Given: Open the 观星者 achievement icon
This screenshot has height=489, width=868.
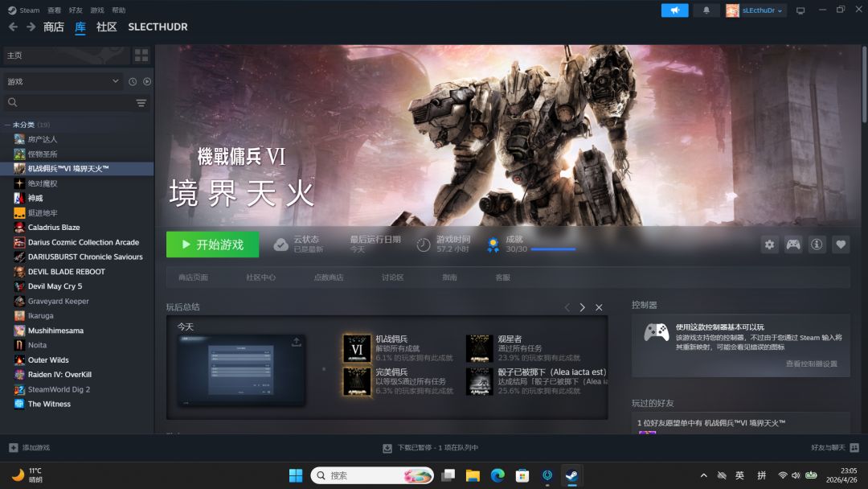Looking at the screenshot, I should coord(479,348).
